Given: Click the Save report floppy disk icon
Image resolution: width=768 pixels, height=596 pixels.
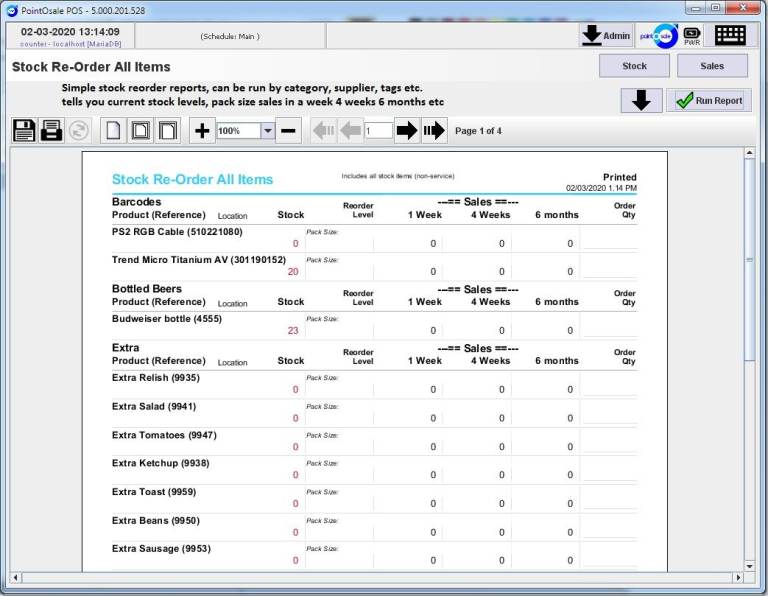Looking at the screenshot, I should pos(24,131).
